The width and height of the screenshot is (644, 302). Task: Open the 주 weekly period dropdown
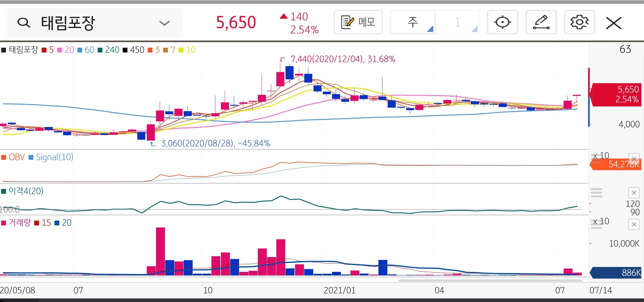click(413, 22)
